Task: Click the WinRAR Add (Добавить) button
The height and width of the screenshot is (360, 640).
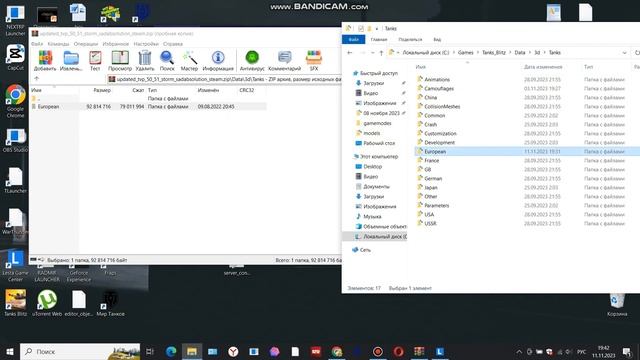Action: pyautogui.click(x=45, y=61)
